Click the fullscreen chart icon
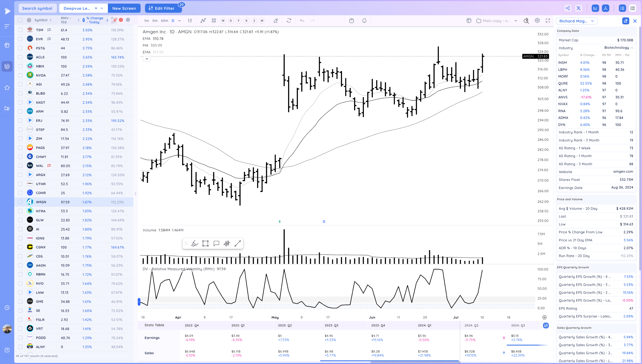Screen dimensions: 642x364 coord(548,21)
